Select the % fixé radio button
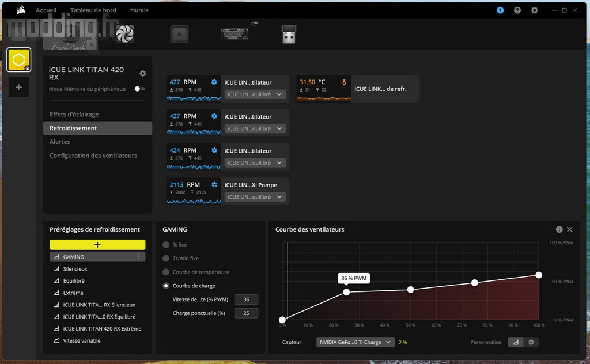Image resolution: width=590 pixels, height=364 pixels. [166, 245]
